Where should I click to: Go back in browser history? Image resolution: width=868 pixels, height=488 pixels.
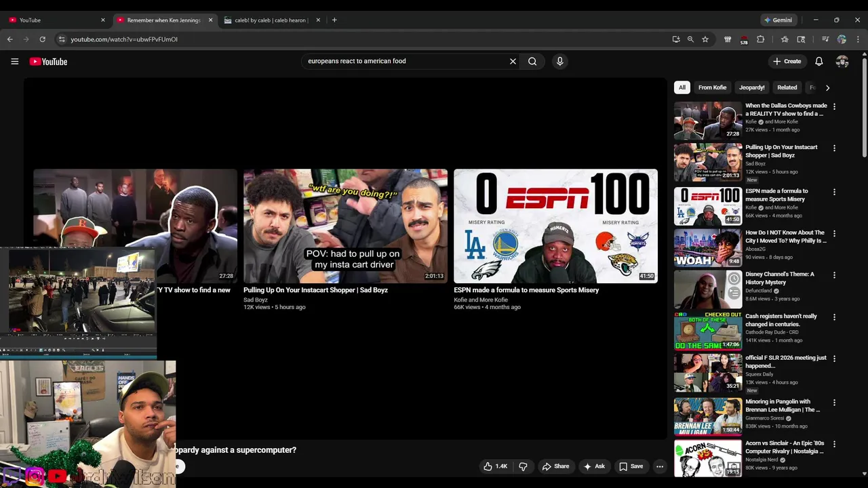coord(10,39)
